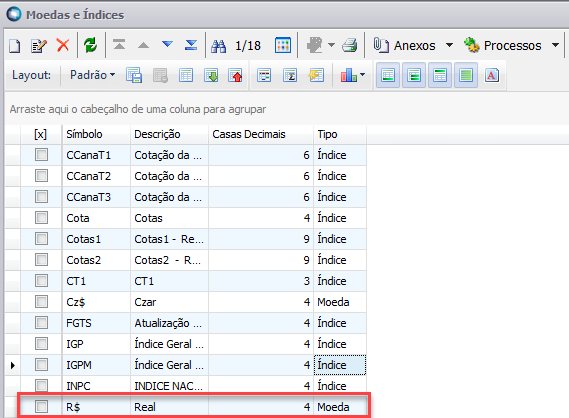Expand the Anexos dropdown arrow
This screenshot has height=418, width=569.
(449, 45)
